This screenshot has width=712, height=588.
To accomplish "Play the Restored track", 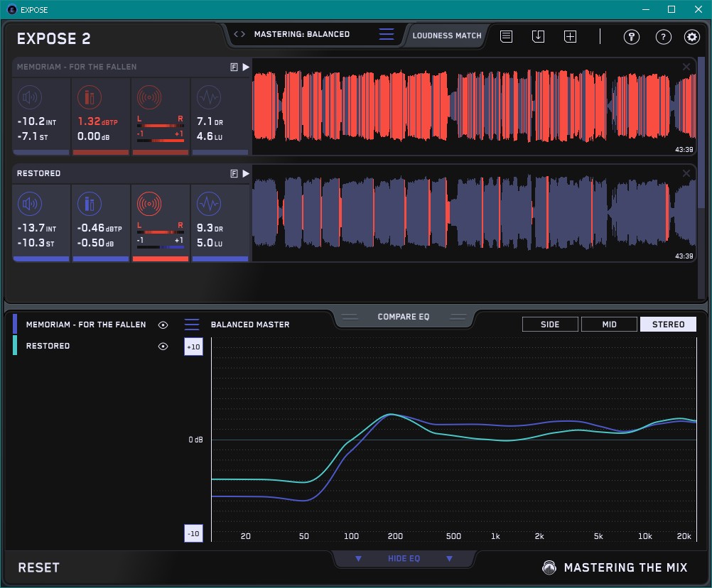I will point(246,173).
